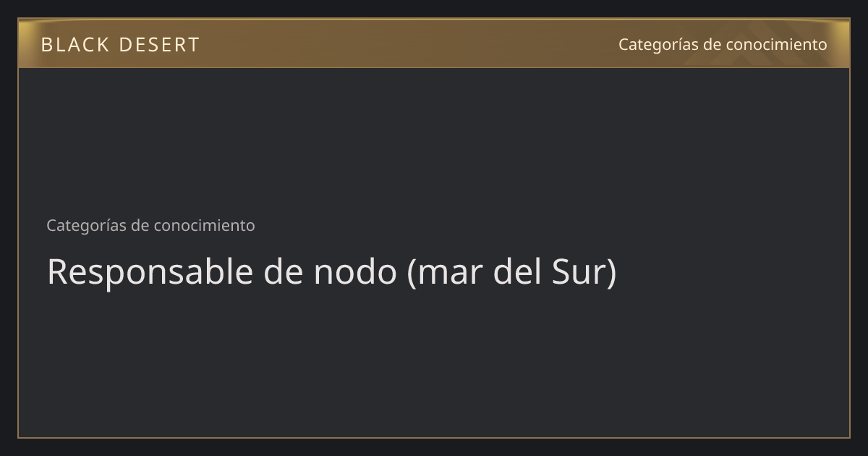This screenshot has height=456, width=868.
Task: Click the Responsable de nodo (mar del Sur) title
Action: click(332, 272)
